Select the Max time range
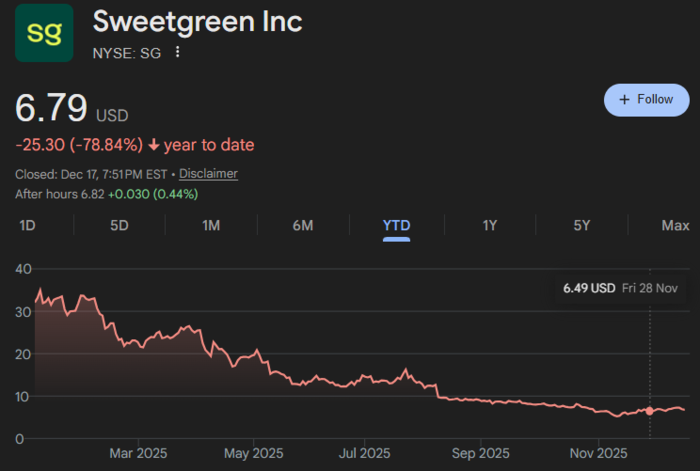The width and height of the screenshot is (700, 471). 675,225
